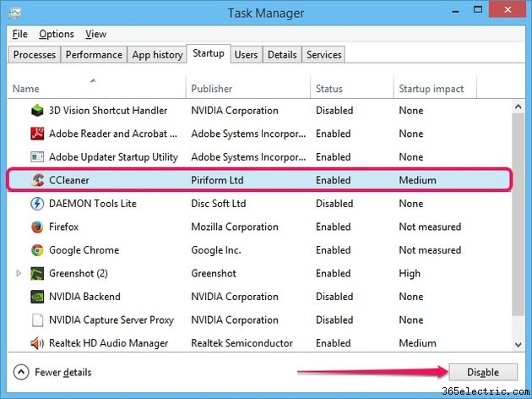This screenshot has height=399, width=532.
Task: Click the Google Inc. publisher cell
Action: [x=216, y=250]
